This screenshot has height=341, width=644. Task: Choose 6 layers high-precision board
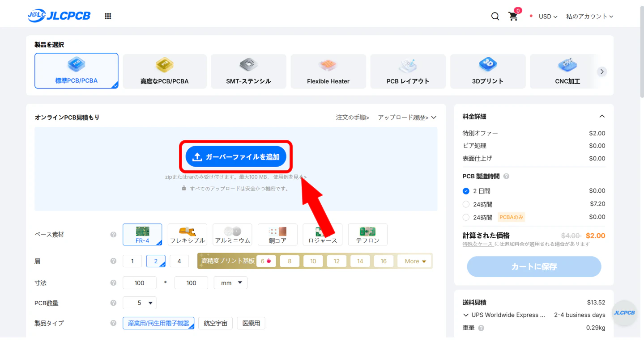(266, 261)
